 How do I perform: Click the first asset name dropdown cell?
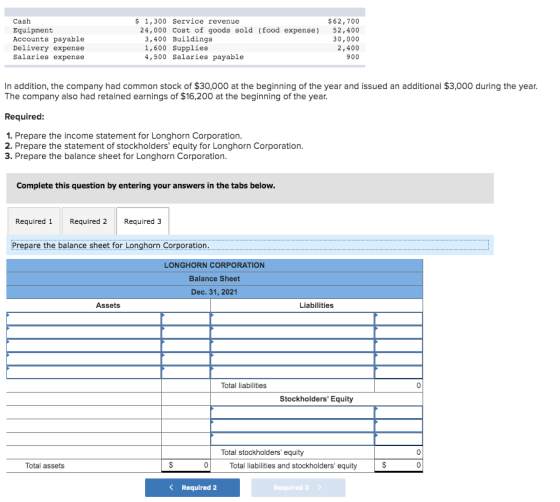point(84,319)
